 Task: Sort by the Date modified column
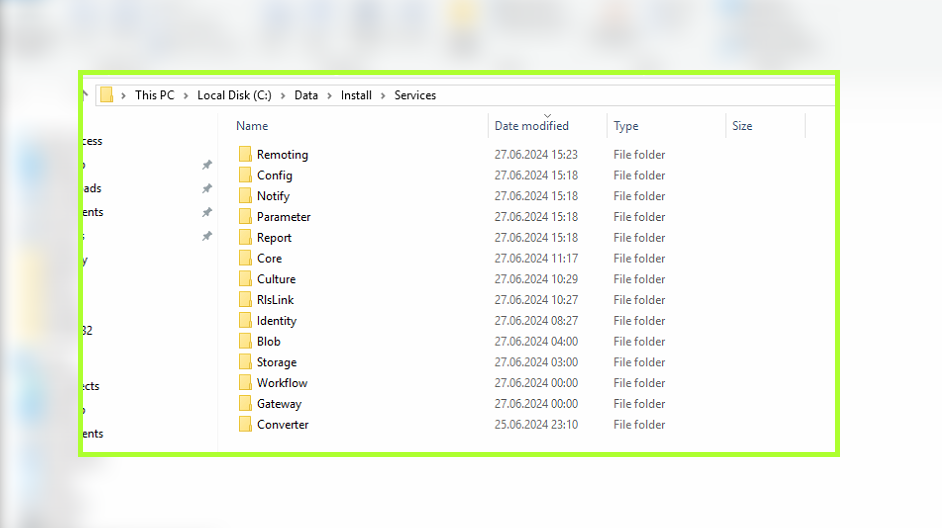pos(531,126)
